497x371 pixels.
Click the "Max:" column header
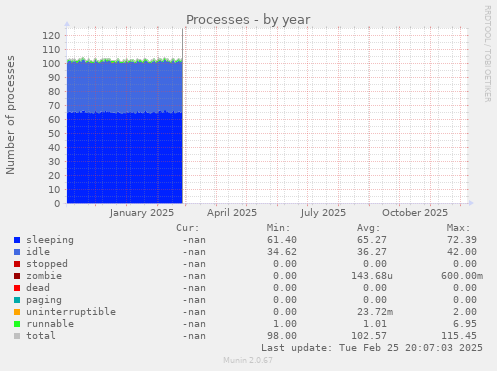click(458, 228)
